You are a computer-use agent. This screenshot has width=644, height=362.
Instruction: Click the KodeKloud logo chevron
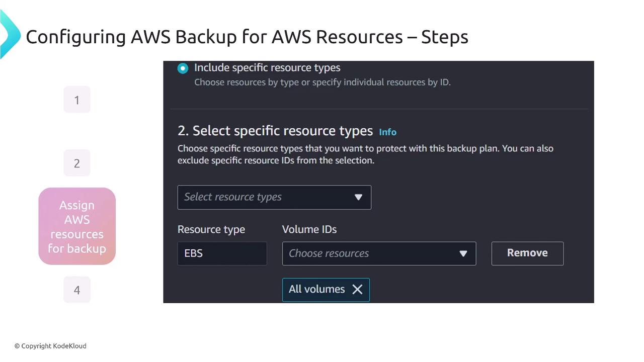[9, 35]
